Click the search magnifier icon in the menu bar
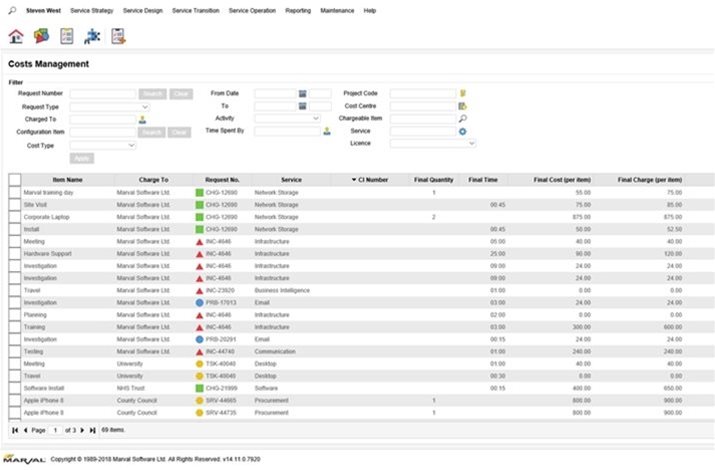Screen dimensions: 715x470 [12, 10]
